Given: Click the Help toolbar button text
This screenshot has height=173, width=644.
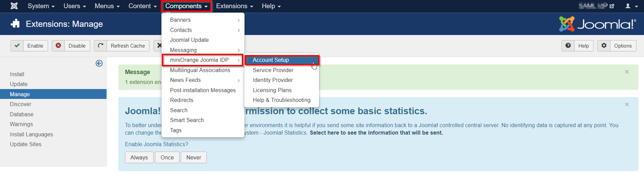Looking at the screenshot, I should coord(583,46).
